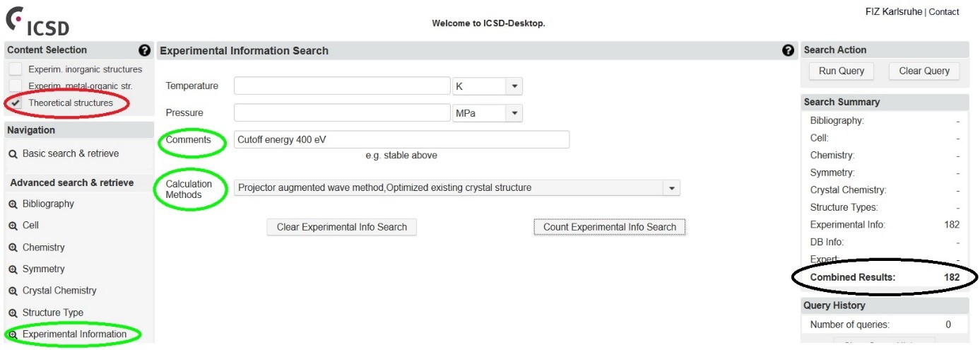The width and height of the screenshot is (980, 350).
Task: Click magnifier icon next to Chemistry
Action: click(13, 248)
